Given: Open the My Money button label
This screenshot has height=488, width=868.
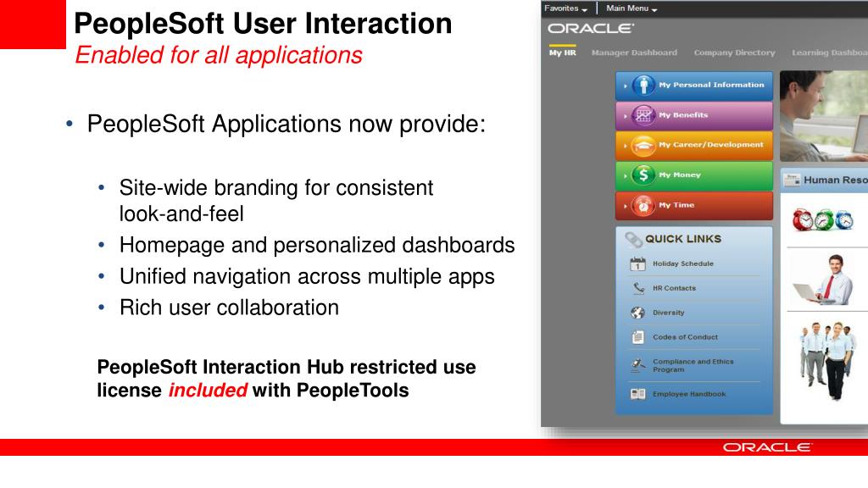Looking at the screenshot, I should pos(680,175).
